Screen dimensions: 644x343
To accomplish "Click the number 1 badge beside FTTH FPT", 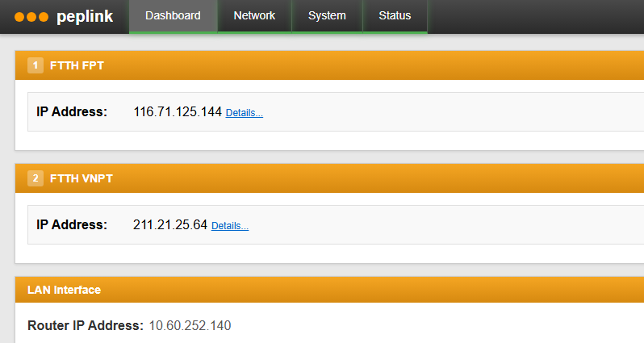I will click(36, 65).
